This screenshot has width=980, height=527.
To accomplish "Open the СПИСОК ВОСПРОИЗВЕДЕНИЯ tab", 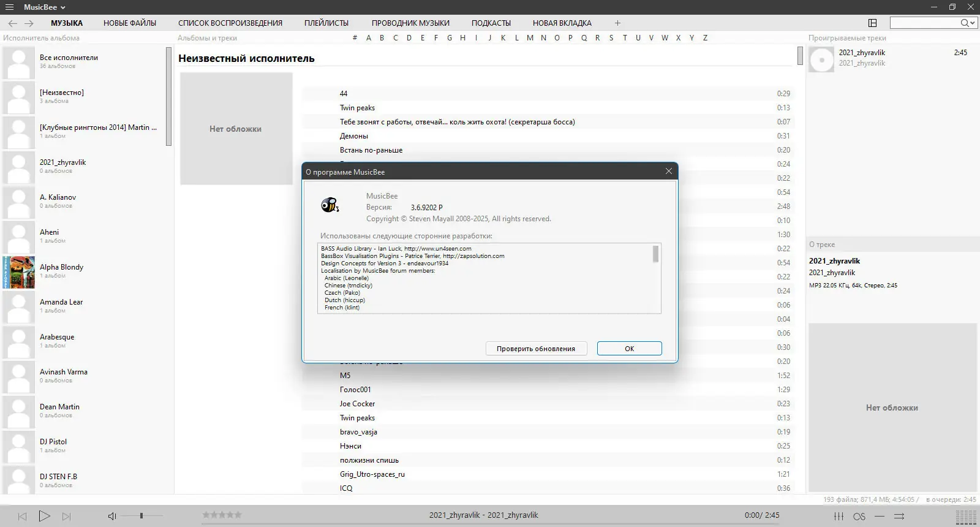I will [x=230, y=23].
